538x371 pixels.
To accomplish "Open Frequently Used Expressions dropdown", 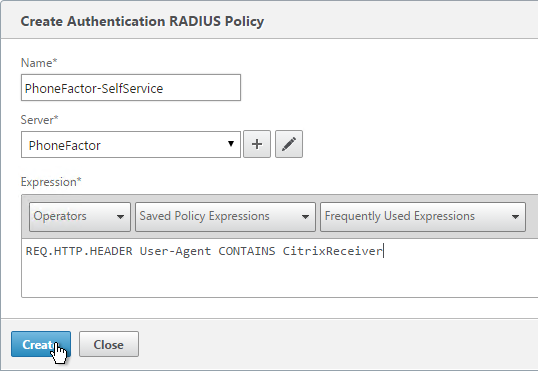I will point(423,217).
